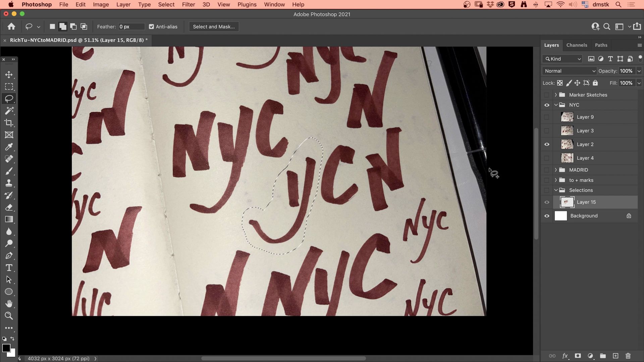Open the Select menu
Screen dimensions: 644x362
[166, 4]
